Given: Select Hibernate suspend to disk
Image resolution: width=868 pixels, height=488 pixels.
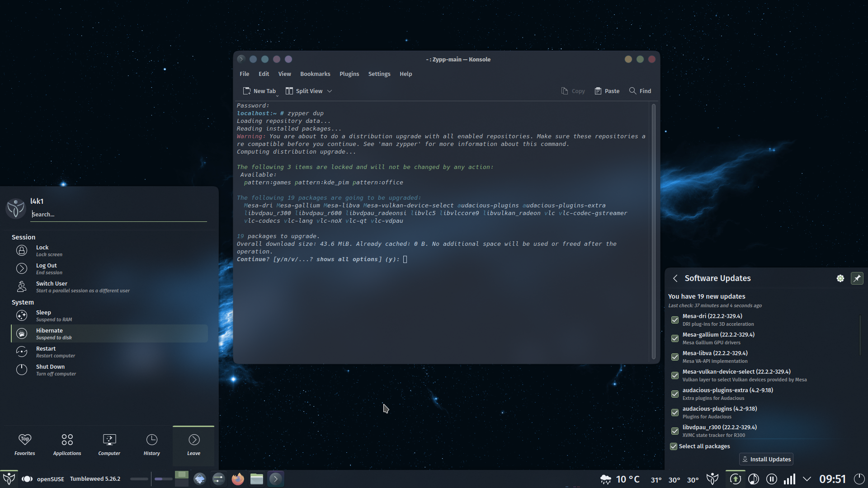Looking at the screenshot, I should point(109,333).
